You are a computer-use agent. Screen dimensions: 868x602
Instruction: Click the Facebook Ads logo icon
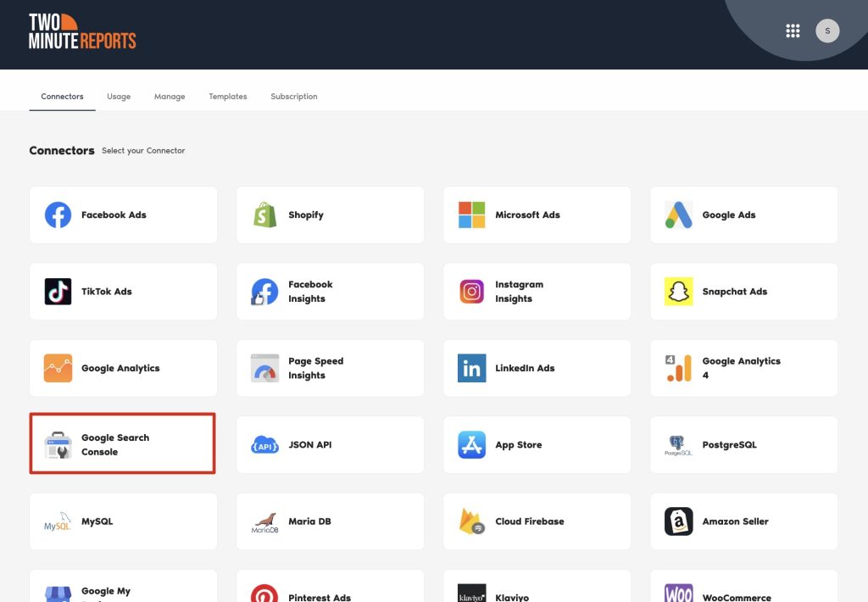[x=58, y=215]
